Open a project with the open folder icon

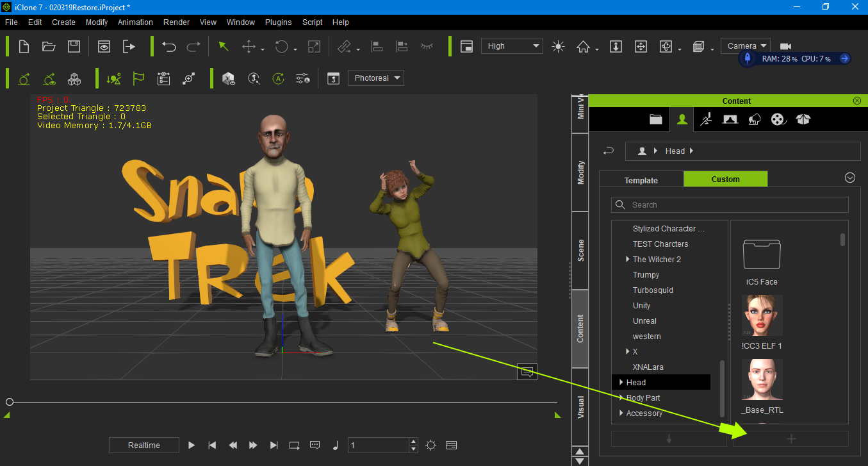[49, 46]
